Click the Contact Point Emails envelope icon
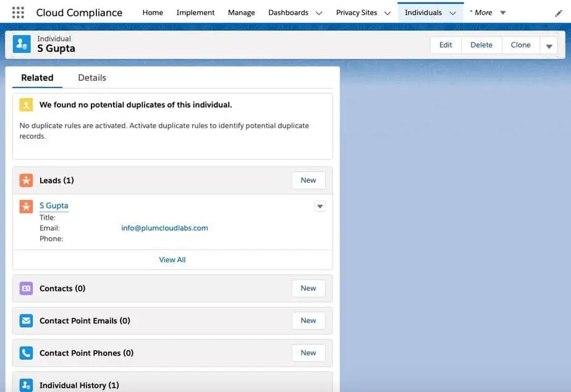Screen dimensions: 571x392 (x=26, y=320)
